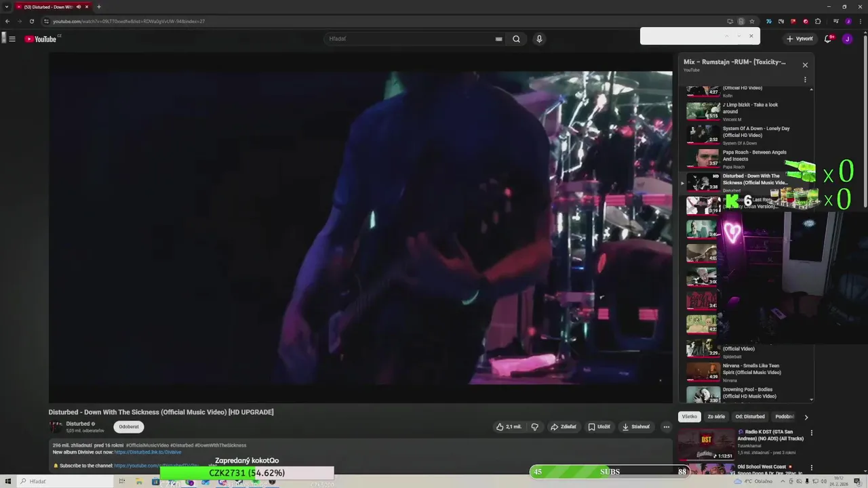The width and height of the screenshot is (868, 488).
Task: Mute the Disturbed tab audio icon
Action: point(79,7)
